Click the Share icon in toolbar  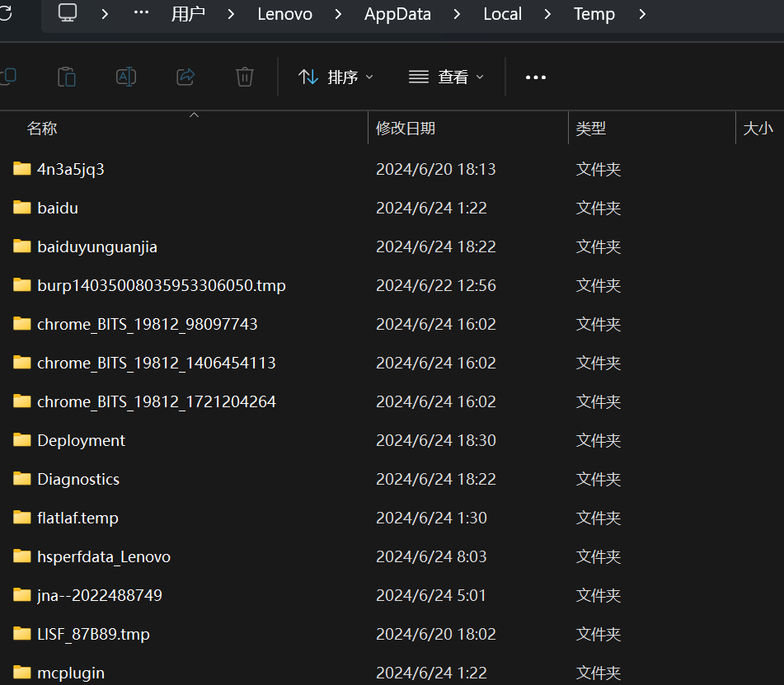coord(185,77)
